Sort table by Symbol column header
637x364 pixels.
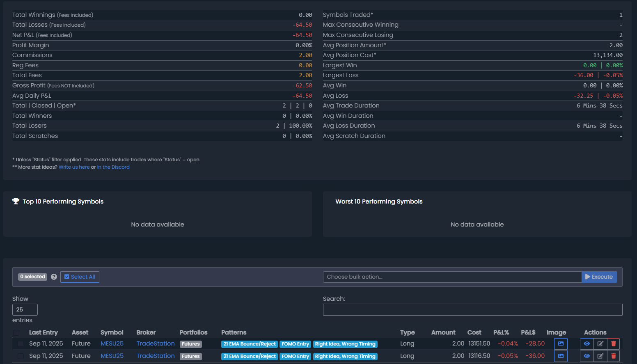(112, 332)
